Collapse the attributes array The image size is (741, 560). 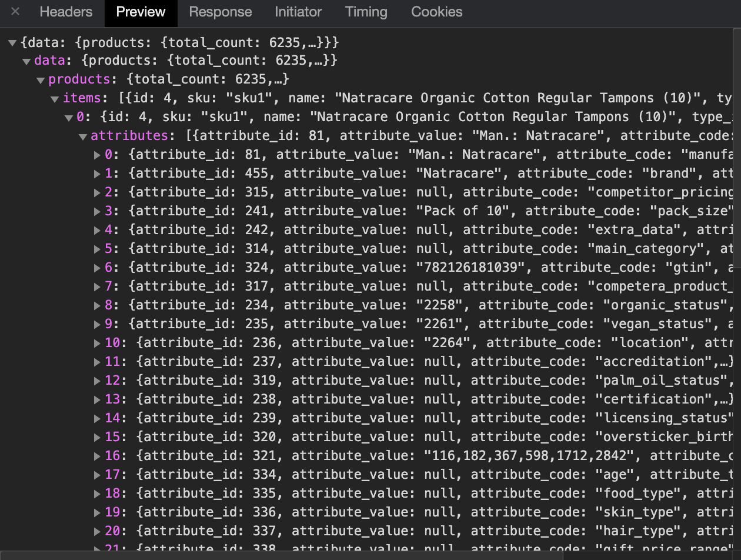(83, 136)
